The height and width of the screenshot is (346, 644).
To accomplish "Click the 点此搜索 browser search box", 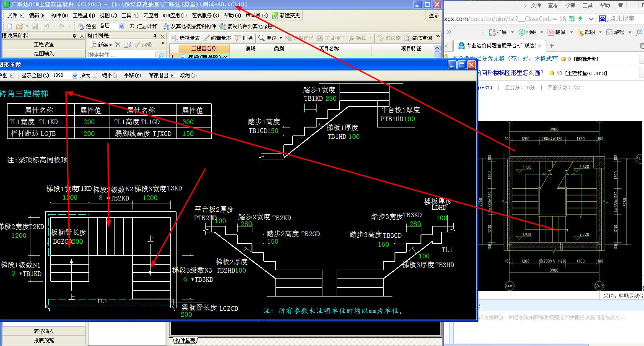I will click(x=621, y=19).
